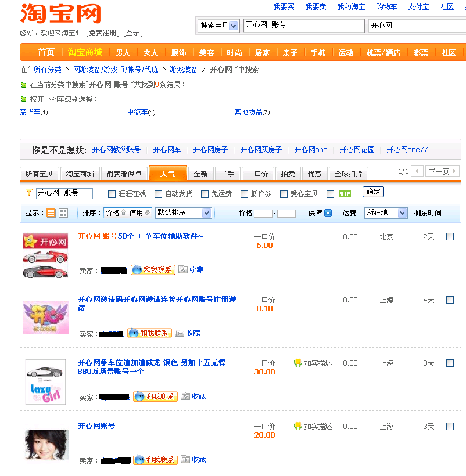Viewport: 466px width, 476px height.
Task: Enable the 旺旺在线 checkbox
Action: (x=112, y=194)
